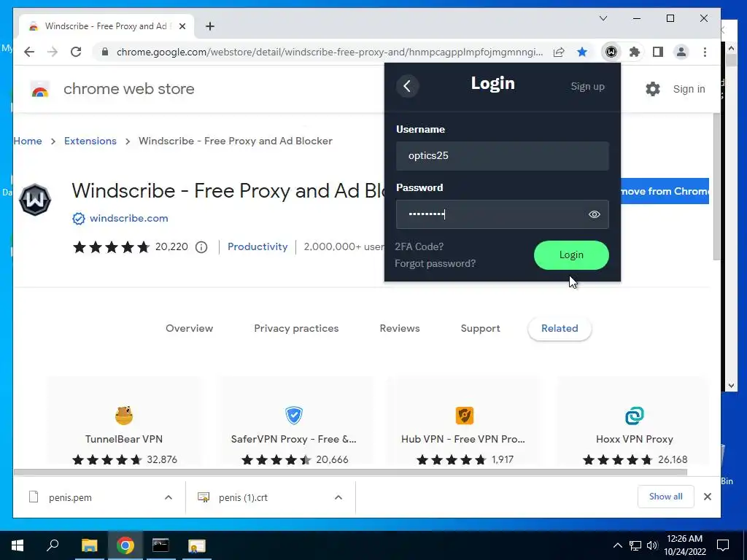Image resolution: width=747 pixels, height=560 pixels.
Task: Click Sign up in the login popup
Action: (x=587, y=87)
